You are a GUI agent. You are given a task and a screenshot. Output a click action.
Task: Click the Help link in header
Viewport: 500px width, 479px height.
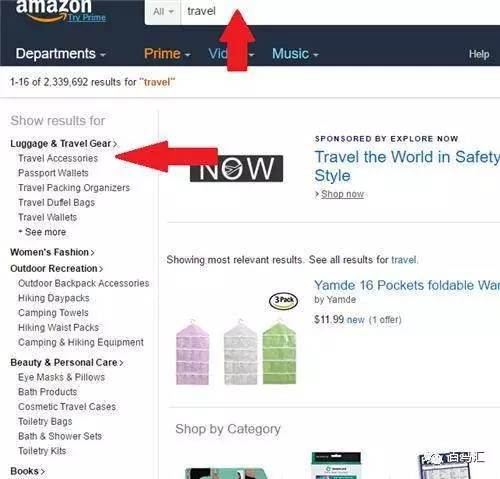point(479,54)
